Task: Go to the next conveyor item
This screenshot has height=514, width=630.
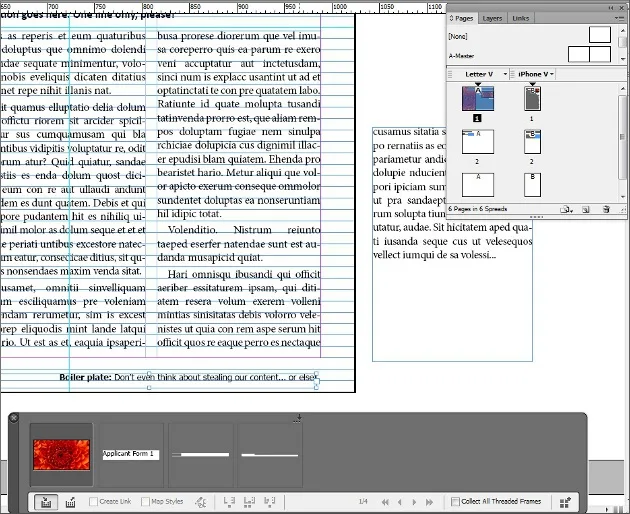Action: pyautogui.click(x=414, y=502)
